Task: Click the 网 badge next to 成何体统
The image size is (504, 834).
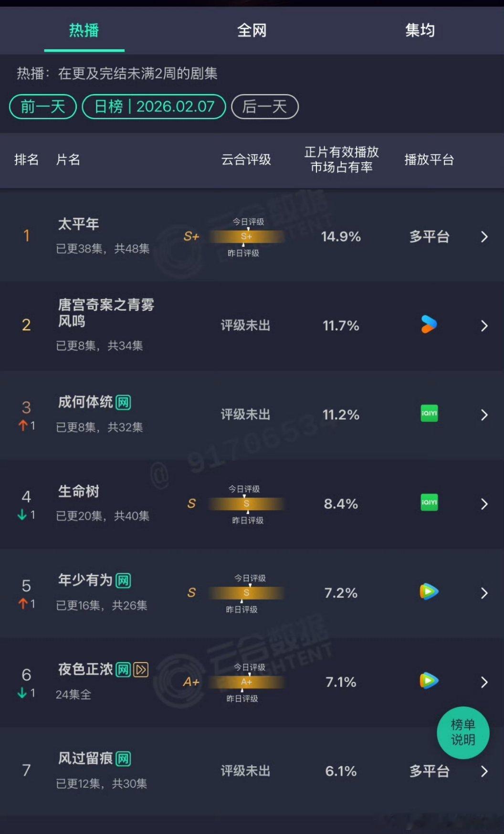Action: point(123,402)
